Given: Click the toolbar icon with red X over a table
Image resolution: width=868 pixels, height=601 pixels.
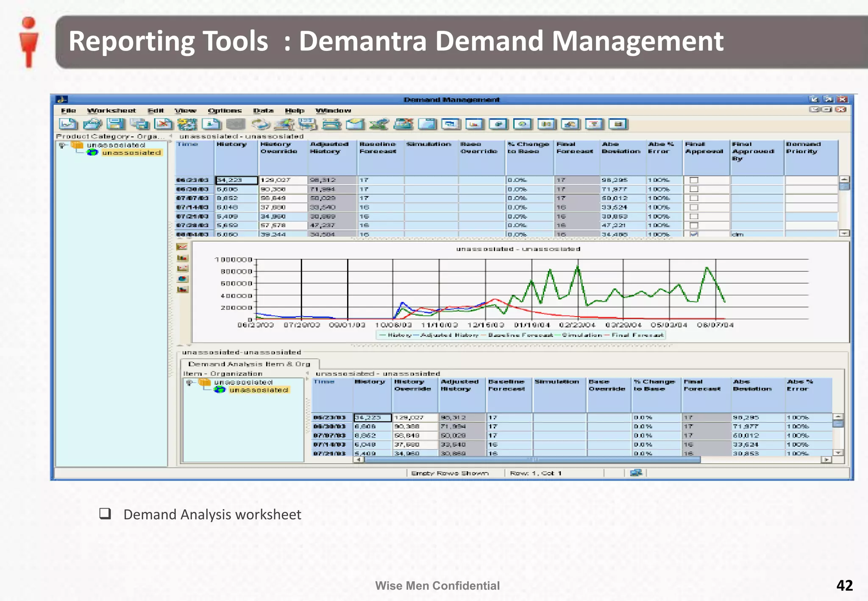Looking at the screenshot, I should 403,124.
